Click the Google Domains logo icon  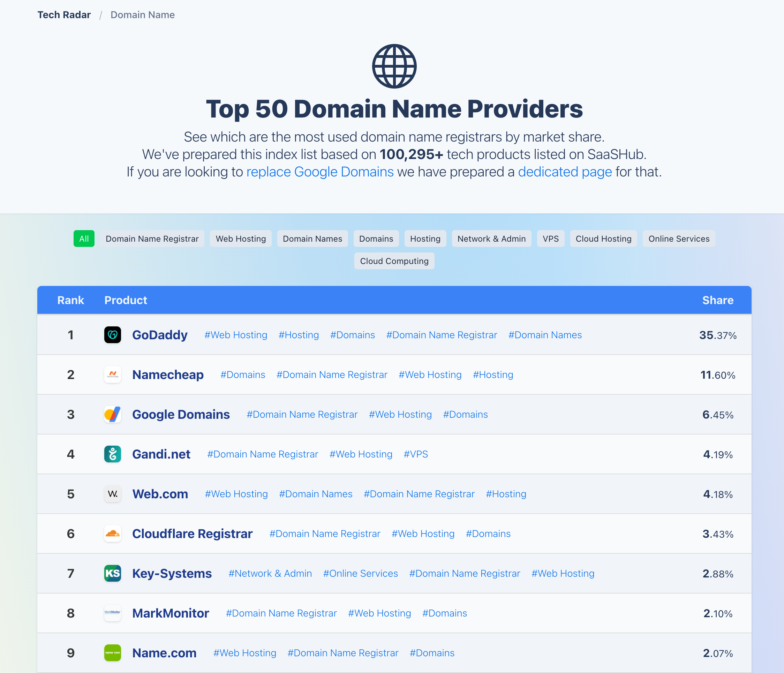tap(112, 414)
